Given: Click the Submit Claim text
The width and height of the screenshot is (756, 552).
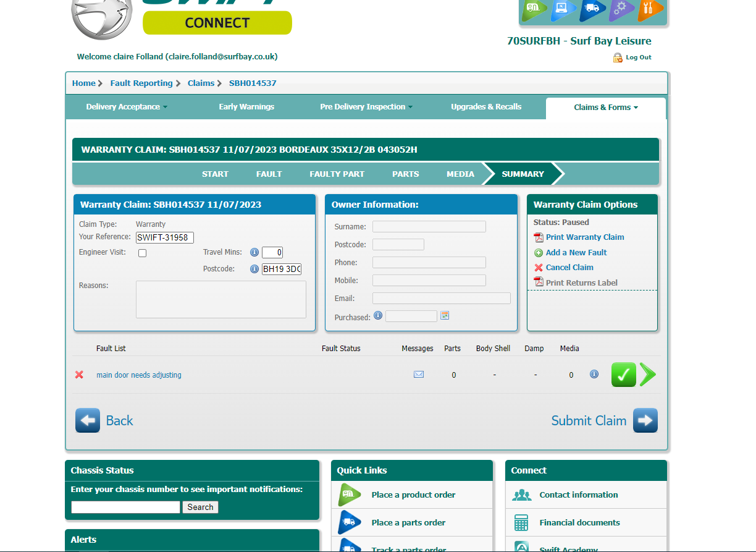Looking at the screenshot, I should pyautogui.click(x=589, y=420).
